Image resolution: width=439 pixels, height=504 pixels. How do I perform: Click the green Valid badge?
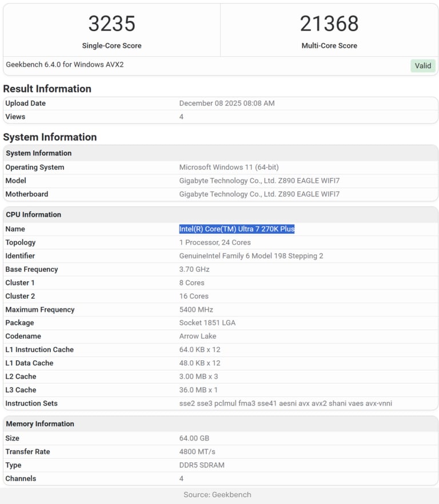423,66
